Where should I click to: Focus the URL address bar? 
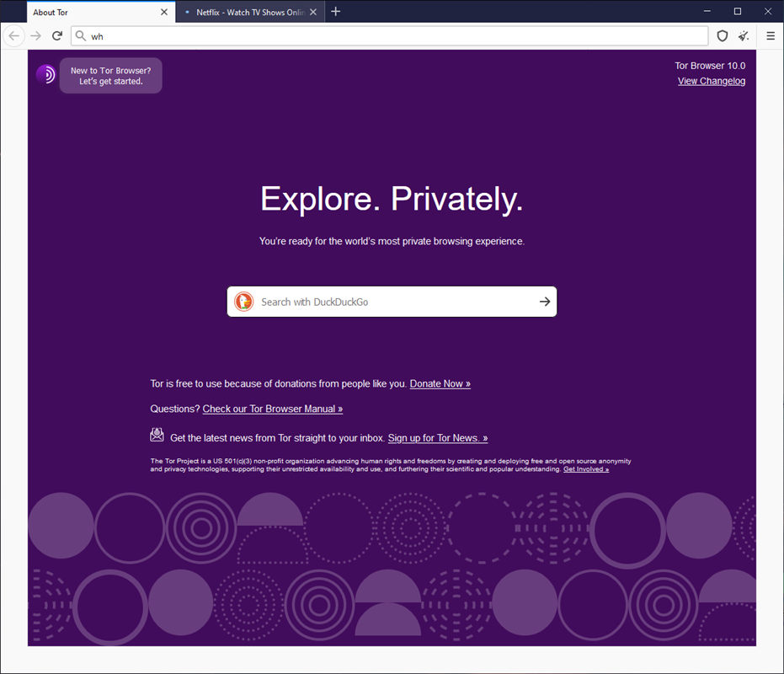click(390, 36)
